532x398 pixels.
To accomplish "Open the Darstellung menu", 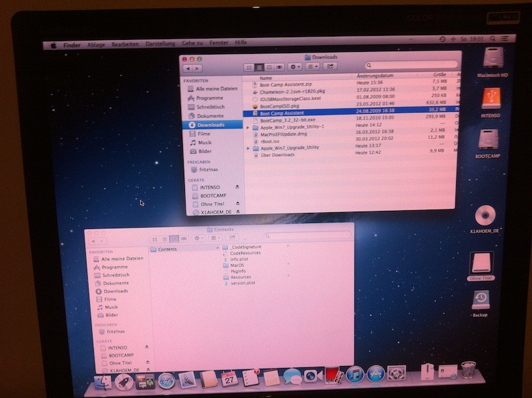I will tap(160, 44).
